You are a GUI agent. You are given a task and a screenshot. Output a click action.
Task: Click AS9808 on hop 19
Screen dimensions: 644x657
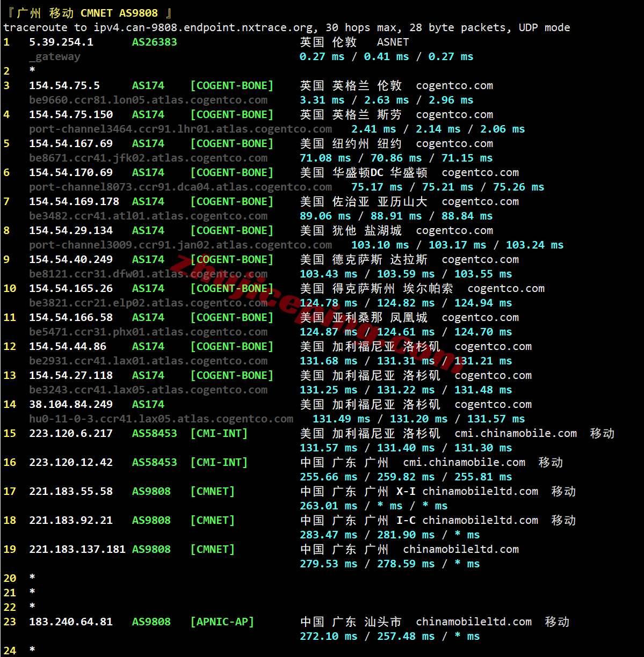[151, 549]
